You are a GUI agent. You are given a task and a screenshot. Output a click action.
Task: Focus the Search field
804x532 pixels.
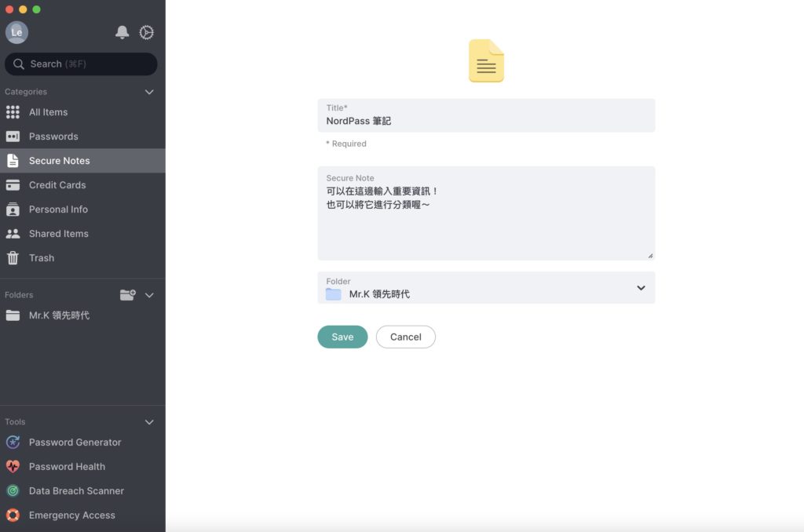tap(81, 64)
